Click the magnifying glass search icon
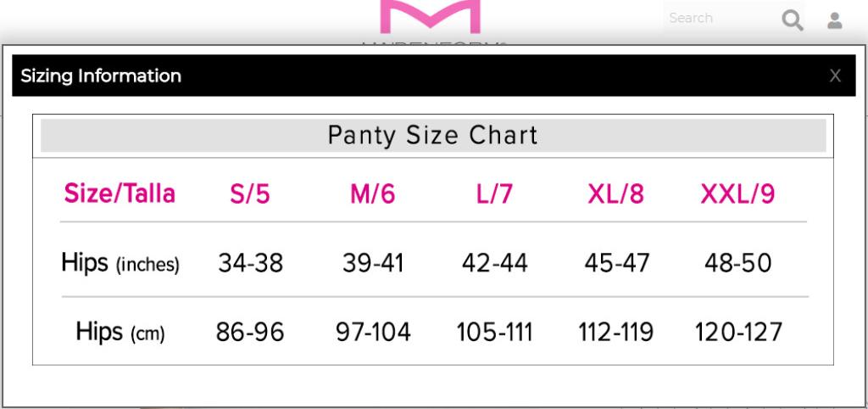 [793, 20]
